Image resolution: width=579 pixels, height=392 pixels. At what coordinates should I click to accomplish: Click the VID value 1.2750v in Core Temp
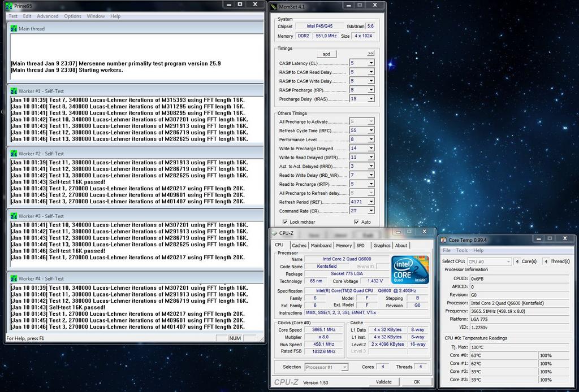pos(519,328)
